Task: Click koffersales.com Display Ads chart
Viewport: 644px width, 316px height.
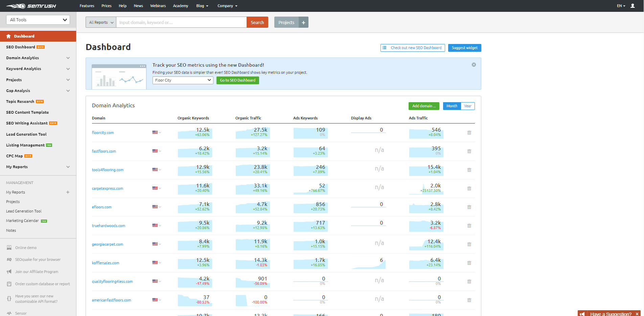Action: coord(368,263)
